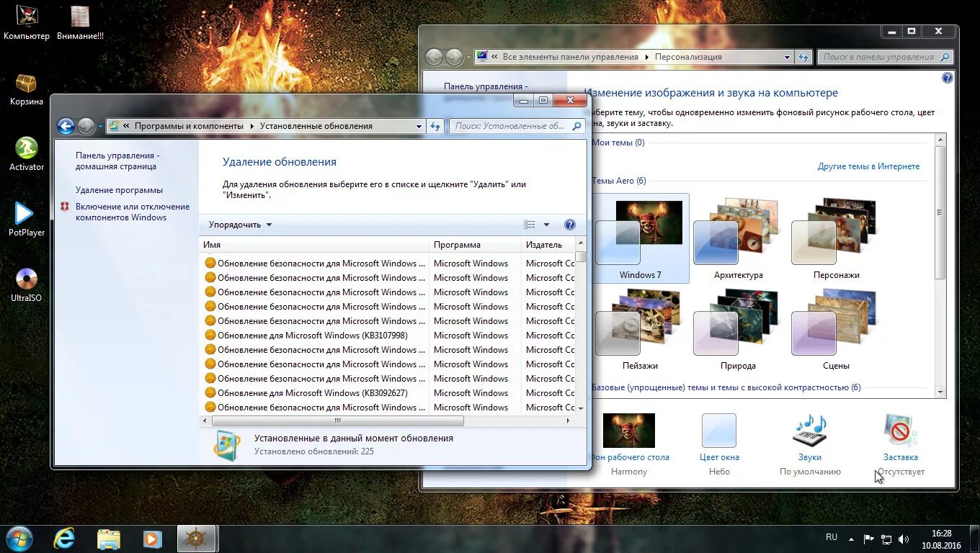Viewport: 980px width, 553px height.
Task: Open the Цвет окна color settings
Action: [x=718, y=430]
